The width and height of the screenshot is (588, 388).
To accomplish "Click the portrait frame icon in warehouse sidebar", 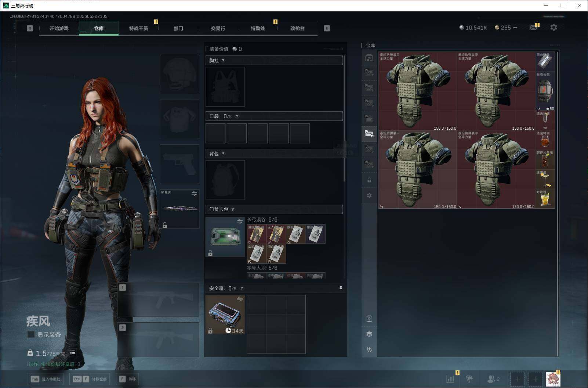I will [x=369, y=319].
